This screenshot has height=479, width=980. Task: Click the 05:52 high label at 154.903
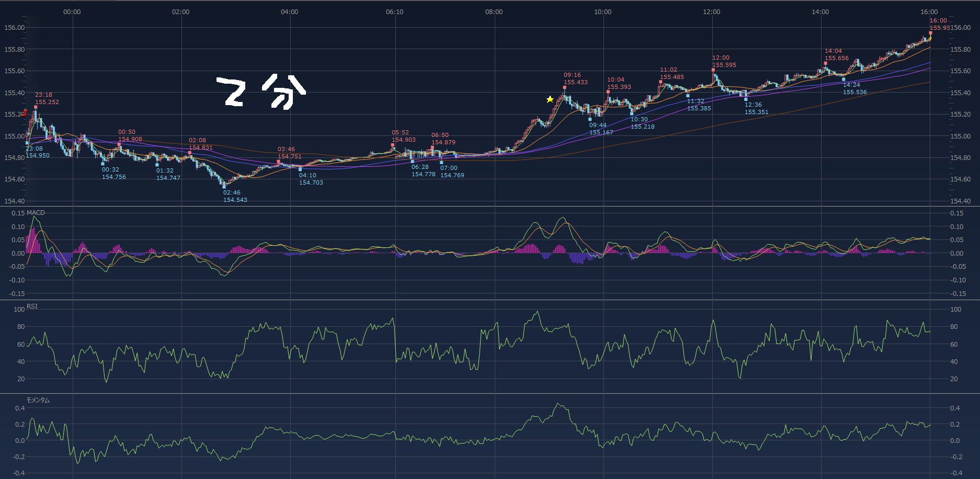(403, 136)
